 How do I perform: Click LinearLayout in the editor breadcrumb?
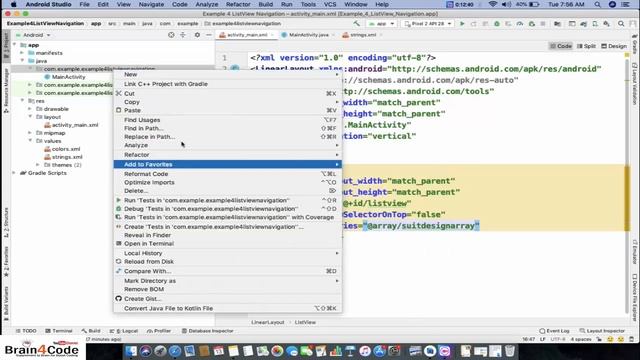[x=267, y=322]
